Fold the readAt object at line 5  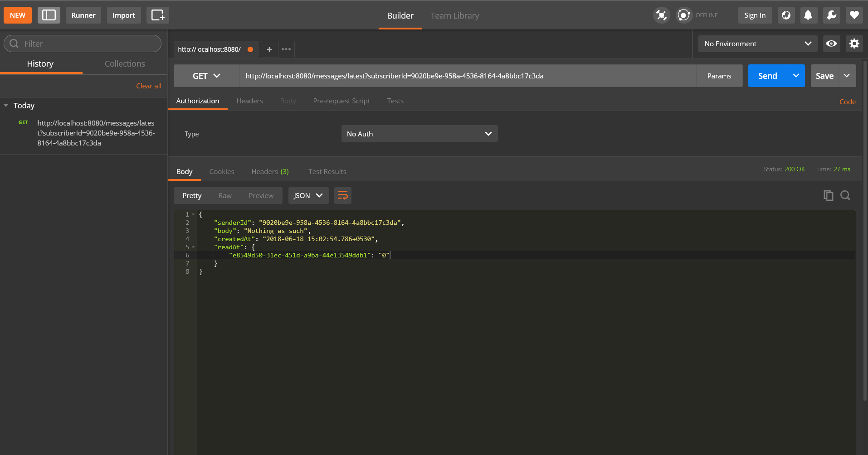pos(193,247)
